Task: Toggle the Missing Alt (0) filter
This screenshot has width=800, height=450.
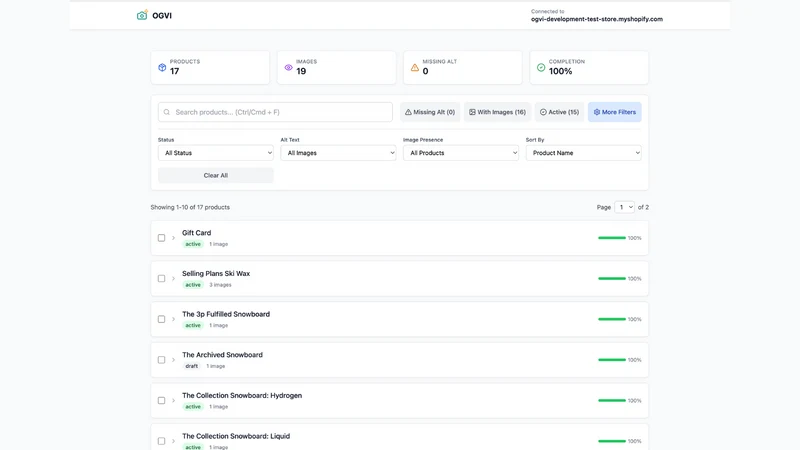Action: [x=430, y=112]
